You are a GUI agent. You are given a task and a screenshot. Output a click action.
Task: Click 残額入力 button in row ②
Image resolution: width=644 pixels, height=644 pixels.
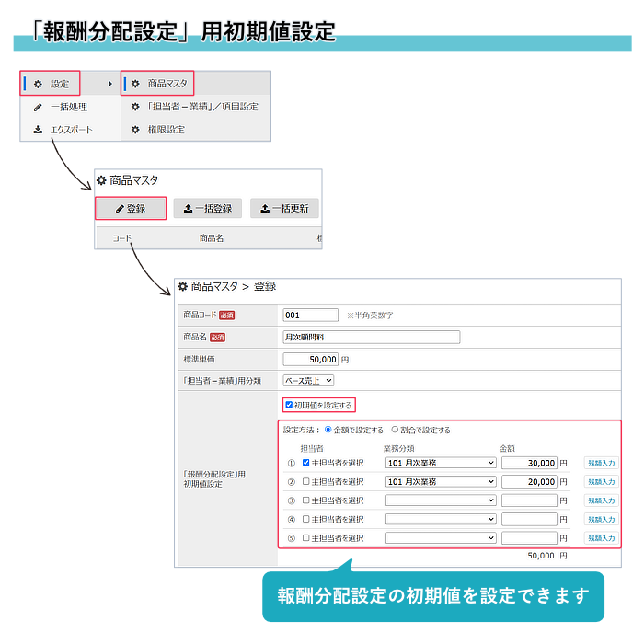601,481
